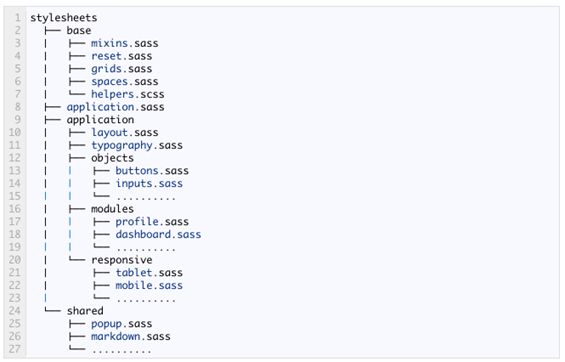The height and width of the screenshot is (362, 565).
Task: Open layout.sass in the application folder
Action: (125, 133)
